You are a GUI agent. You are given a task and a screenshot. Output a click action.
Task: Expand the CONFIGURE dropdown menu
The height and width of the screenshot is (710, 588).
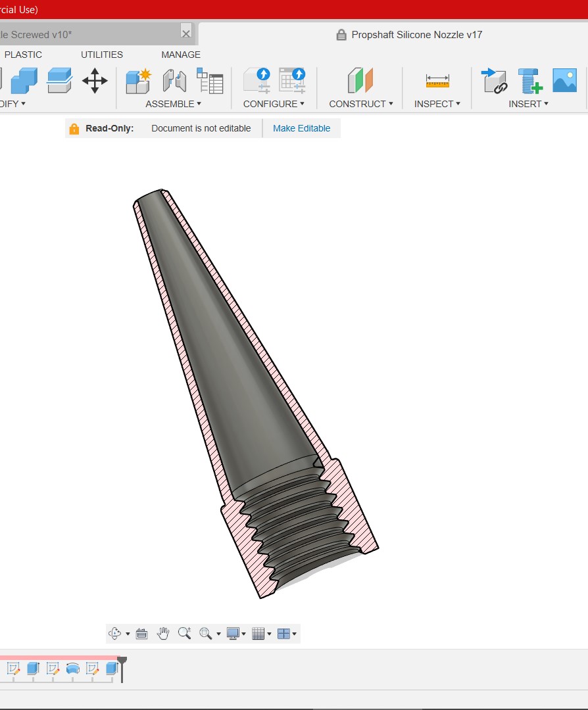pos(274,104)
